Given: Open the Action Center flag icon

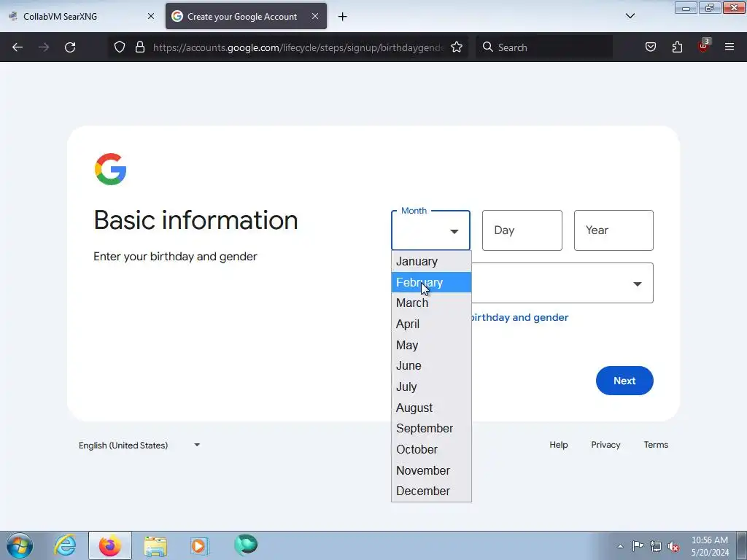Looking at the screenshot, I should (x=638, y=546).
